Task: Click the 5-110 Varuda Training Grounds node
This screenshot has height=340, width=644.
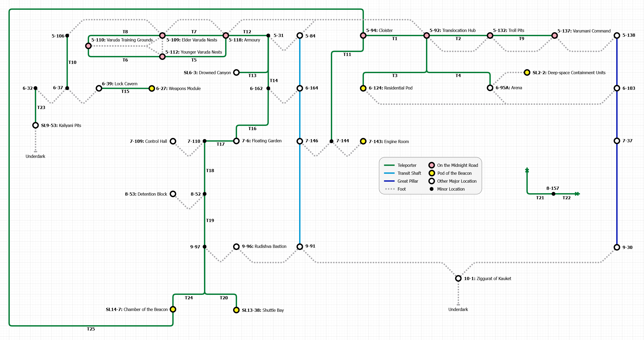Action: [88, 46]
